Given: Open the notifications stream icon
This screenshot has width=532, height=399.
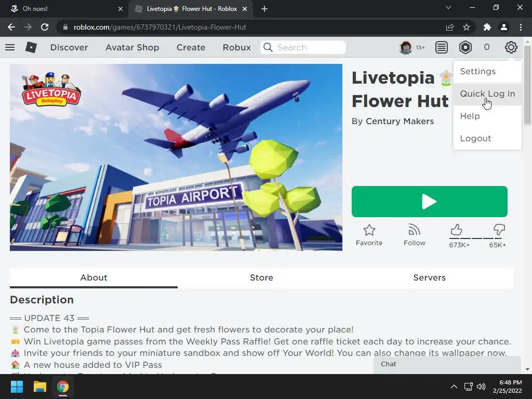Looking at the screenshot, I should [x=442, y=47].
